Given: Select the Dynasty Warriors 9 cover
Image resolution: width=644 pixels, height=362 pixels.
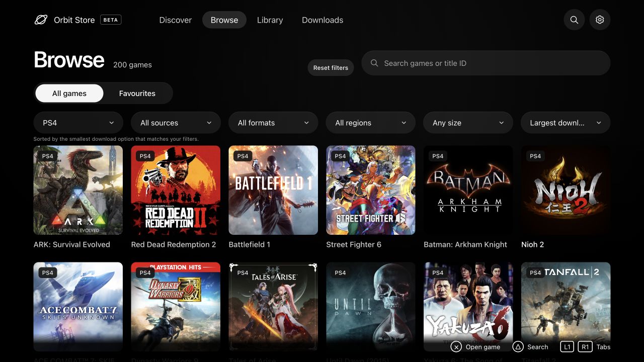Looking at the screenshot, I should point(176,307).
